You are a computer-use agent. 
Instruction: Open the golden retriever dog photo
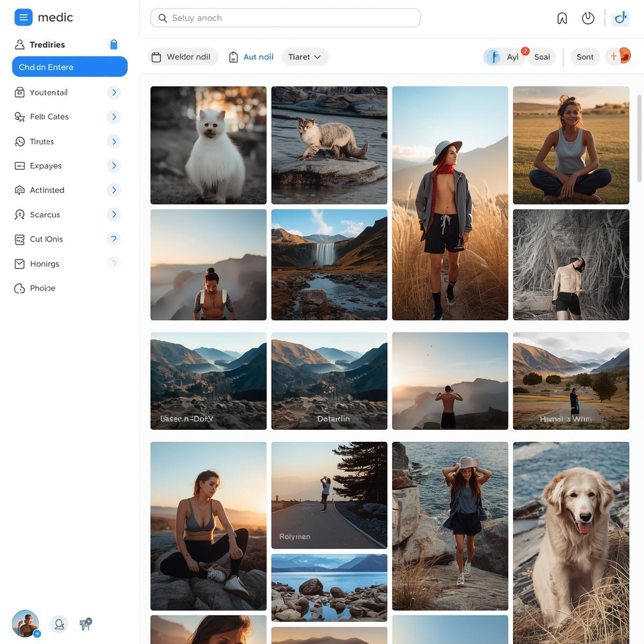[x=571, y=542]
